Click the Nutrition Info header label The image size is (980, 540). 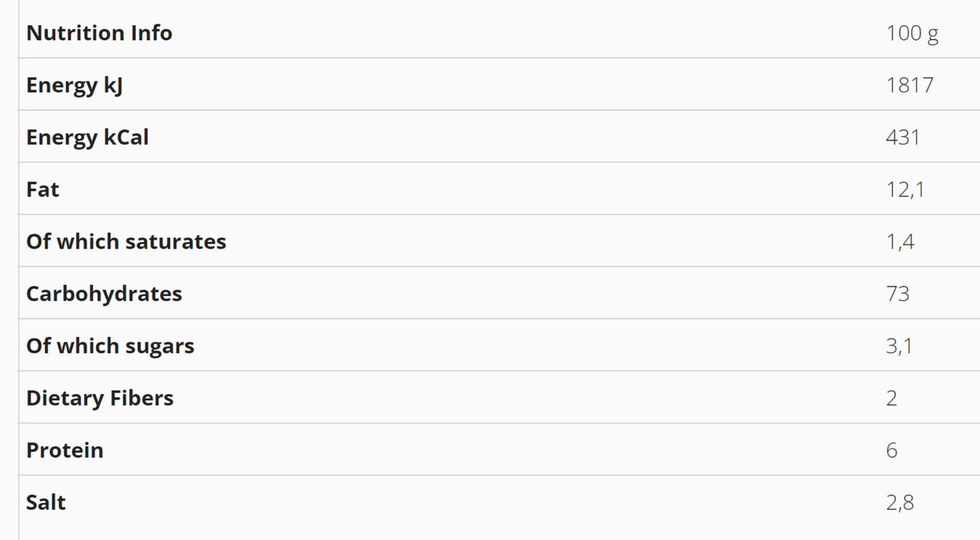[x=99, y=33]
